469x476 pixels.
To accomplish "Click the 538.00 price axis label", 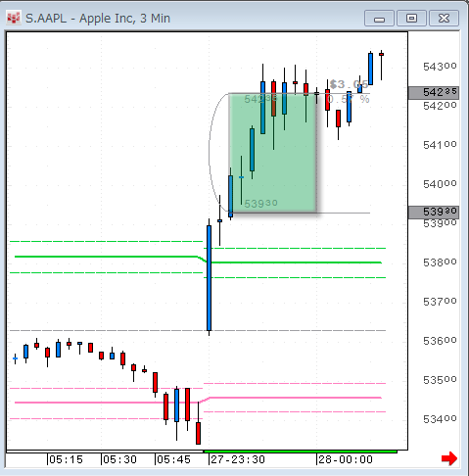I will pyautogui.click(x=440, y=262).
